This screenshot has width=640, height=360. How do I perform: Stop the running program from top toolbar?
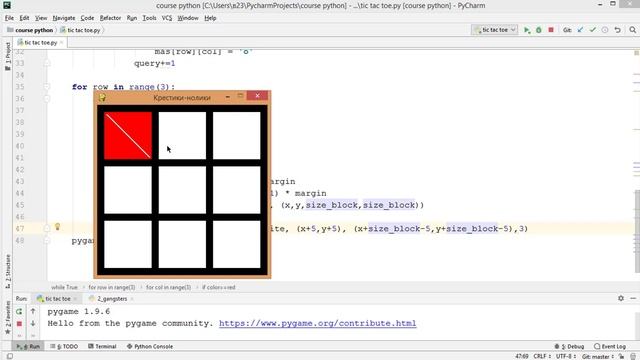click(551, 30)
